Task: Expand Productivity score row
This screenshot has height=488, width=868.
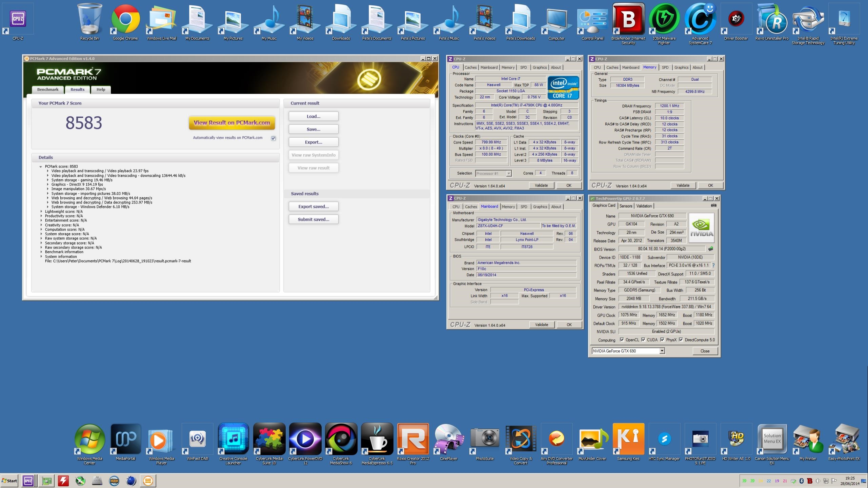Action: point(41,216)
